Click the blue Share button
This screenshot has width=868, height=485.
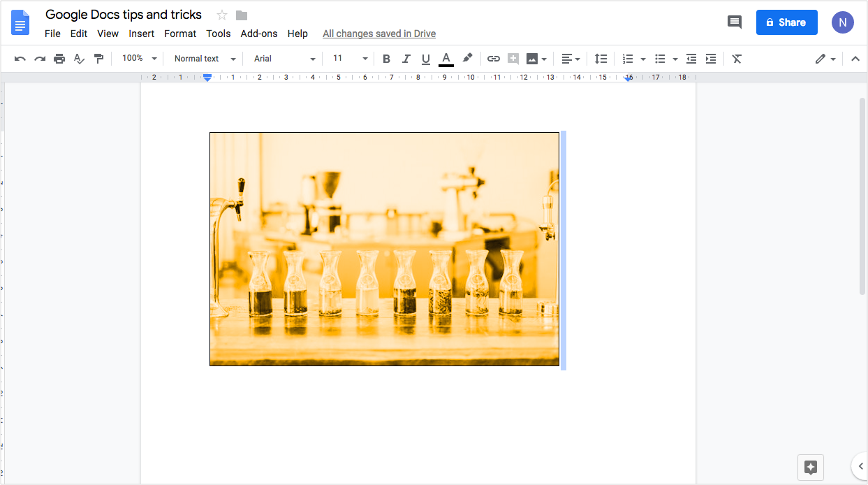(x=786, y=22)
